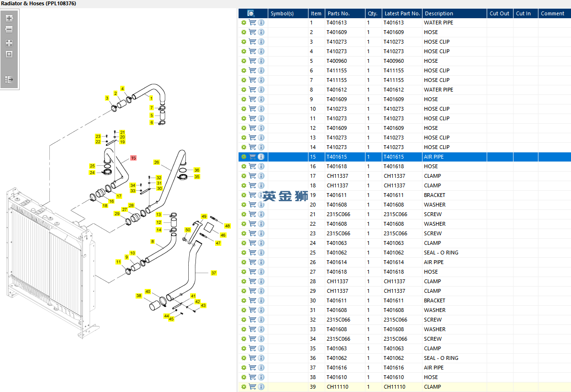Add item 38 HOSE T401610 to cart
The image size is (571, 392).
[252, 377]
